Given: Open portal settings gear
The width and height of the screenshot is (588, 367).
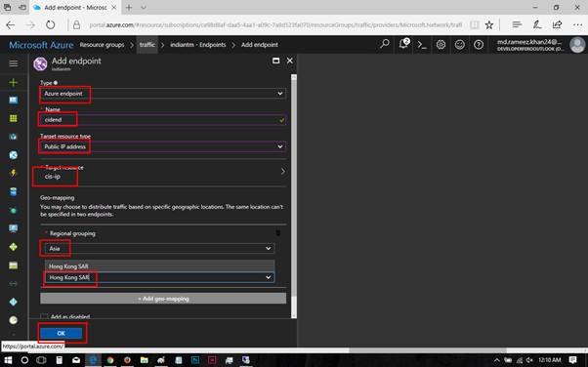Looking at the screenshot, I should pos(441,45).
